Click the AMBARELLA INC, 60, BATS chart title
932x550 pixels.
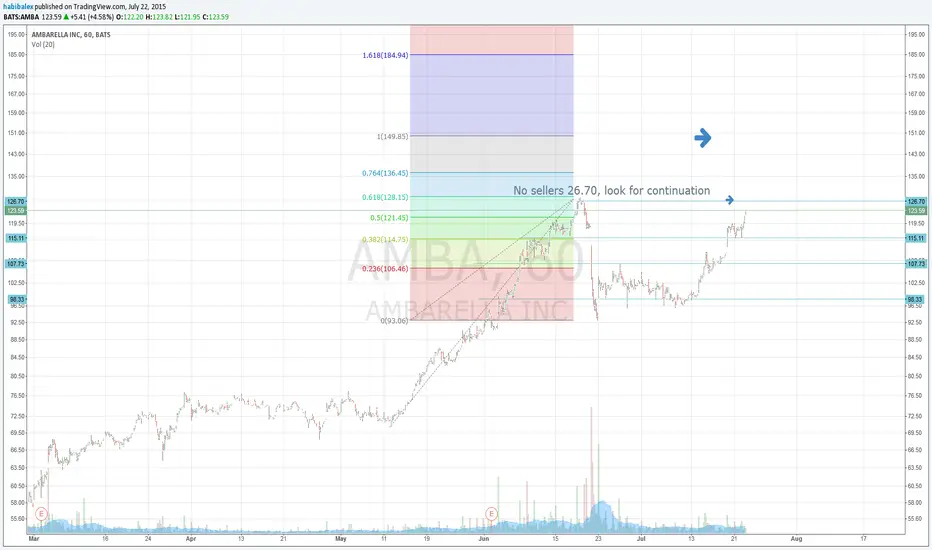pos(71,34)
